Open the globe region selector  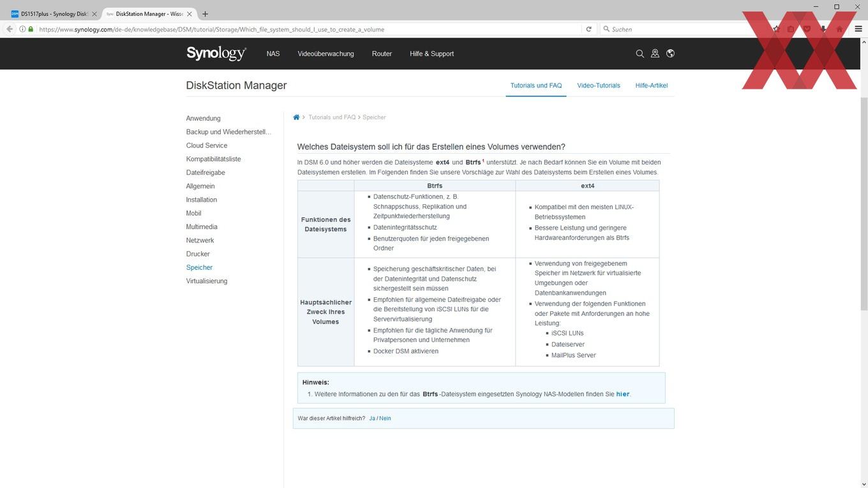pyautogui.click(x=670, y=54)
